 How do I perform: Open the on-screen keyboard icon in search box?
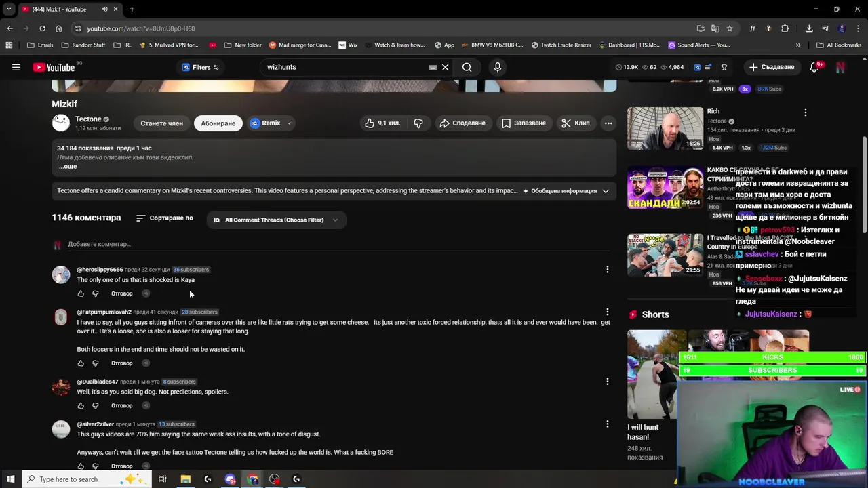pyautogui.click(x=433, y=67)
